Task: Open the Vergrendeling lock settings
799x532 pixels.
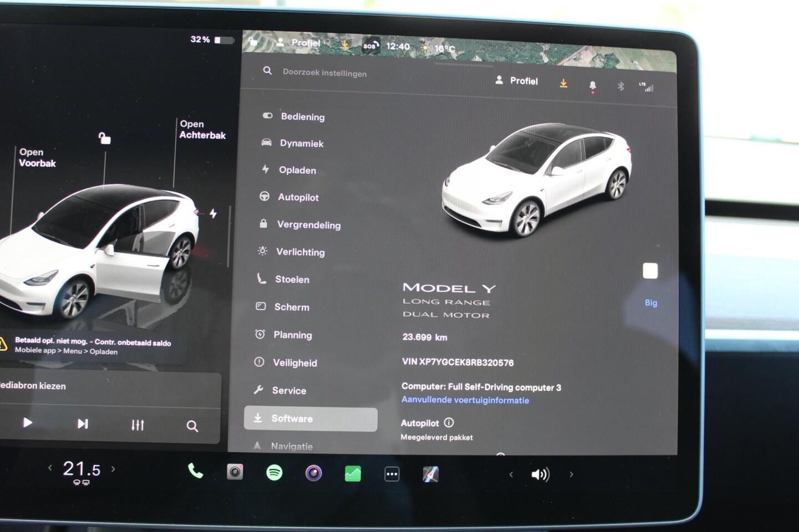Action: pos(308,225)
